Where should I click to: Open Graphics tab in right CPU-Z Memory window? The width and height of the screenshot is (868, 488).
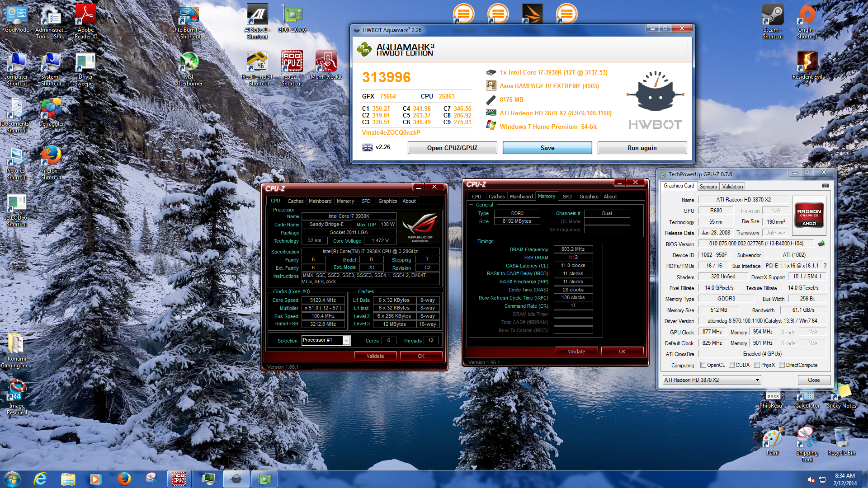point(589,197)
